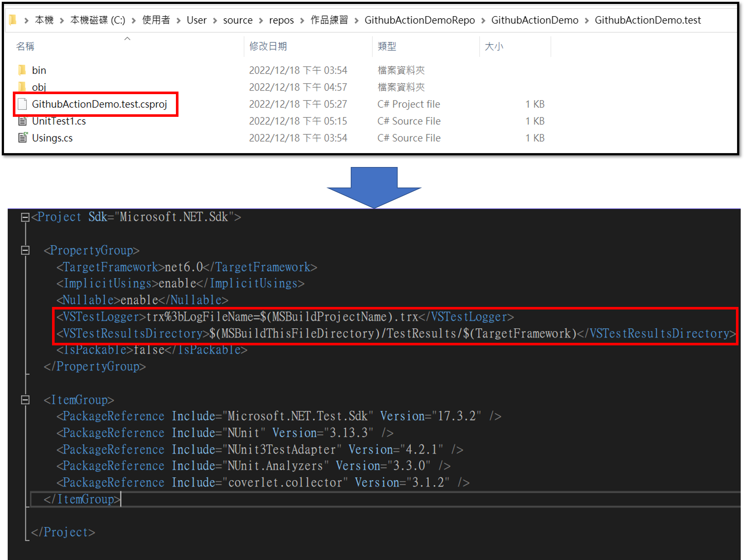
Task: Click the folder icon in address bar
Action: click(13, 20)
